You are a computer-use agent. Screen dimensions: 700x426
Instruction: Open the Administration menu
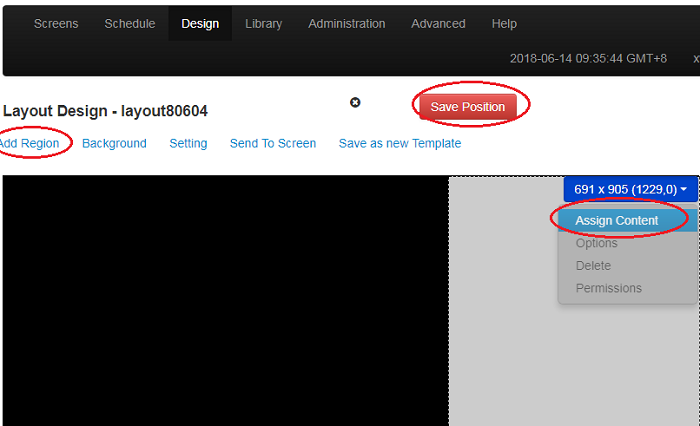[x=346, y=24]
